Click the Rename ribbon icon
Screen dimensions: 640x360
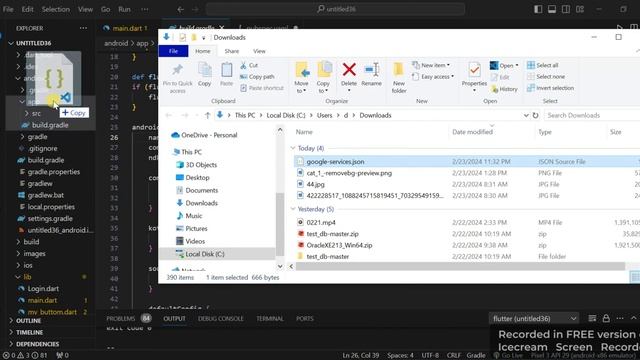pyautogui.click(x=371, y=69)
